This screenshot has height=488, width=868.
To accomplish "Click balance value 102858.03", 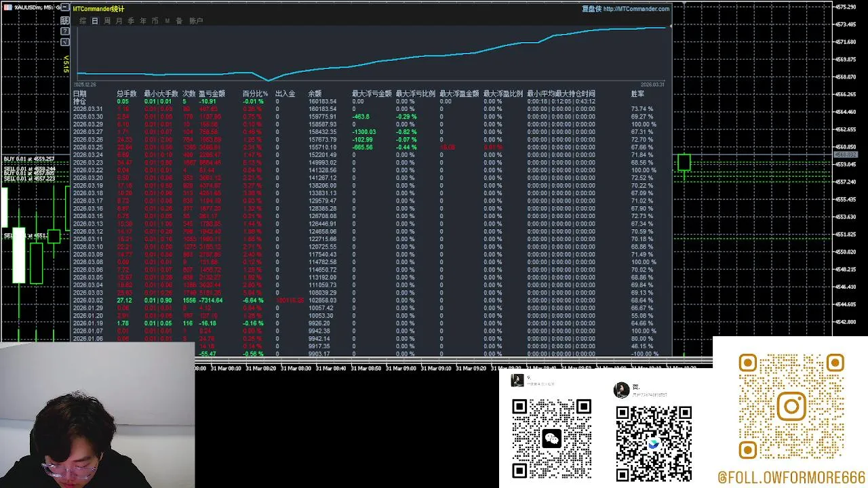I will click(322, 300).
